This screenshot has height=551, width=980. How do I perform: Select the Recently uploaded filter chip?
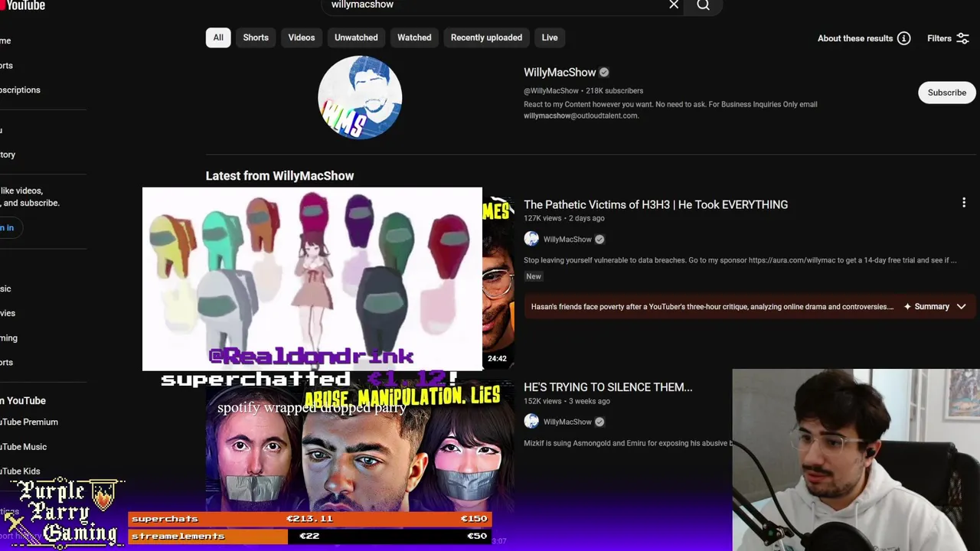click(x=486, y=37)
